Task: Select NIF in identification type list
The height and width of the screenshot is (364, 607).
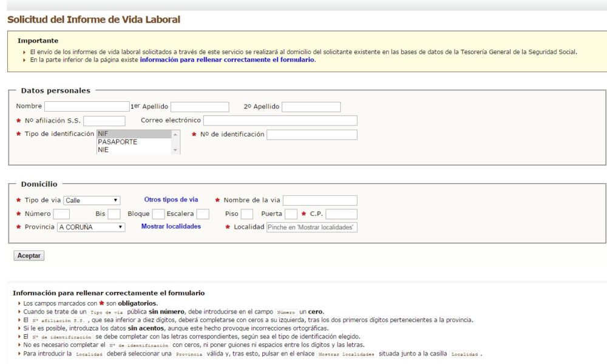Action: (134, 134)
